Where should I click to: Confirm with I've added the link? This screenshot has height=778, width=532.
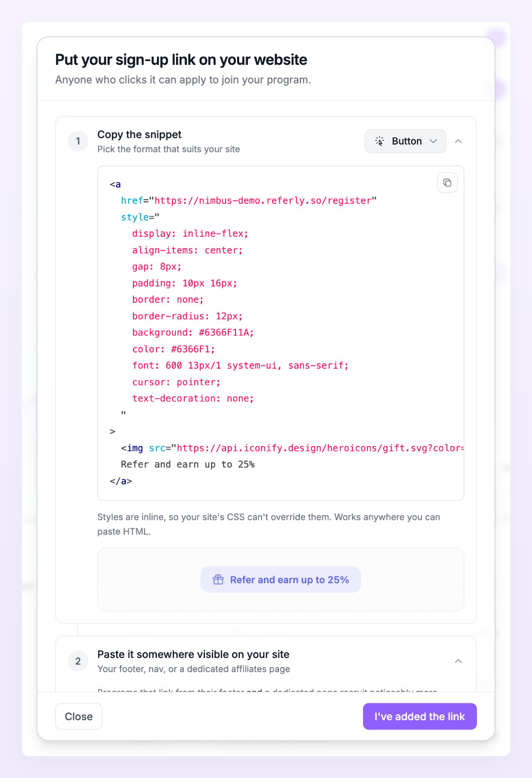pos(420,716)
